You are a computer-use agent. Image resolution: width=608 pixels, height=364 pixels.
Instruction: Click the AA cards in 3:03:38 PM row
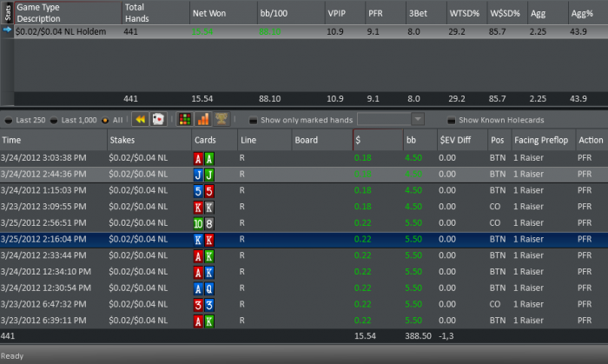204,158
